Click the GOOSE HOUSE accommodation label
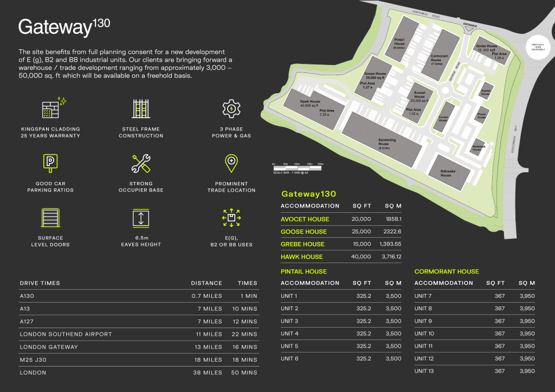555x392 pixels. (x=304, y=232)
